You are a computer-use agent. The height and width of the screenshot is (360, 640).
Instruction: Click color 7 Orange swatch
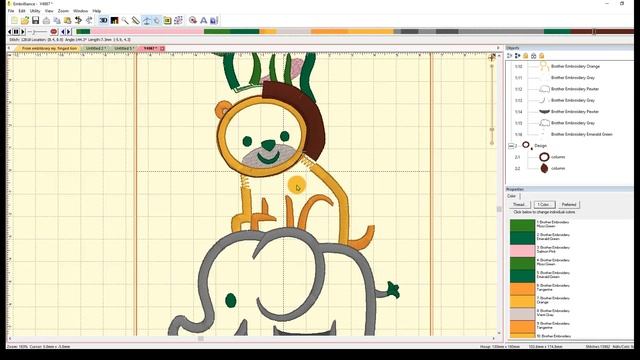pos(522,301)
